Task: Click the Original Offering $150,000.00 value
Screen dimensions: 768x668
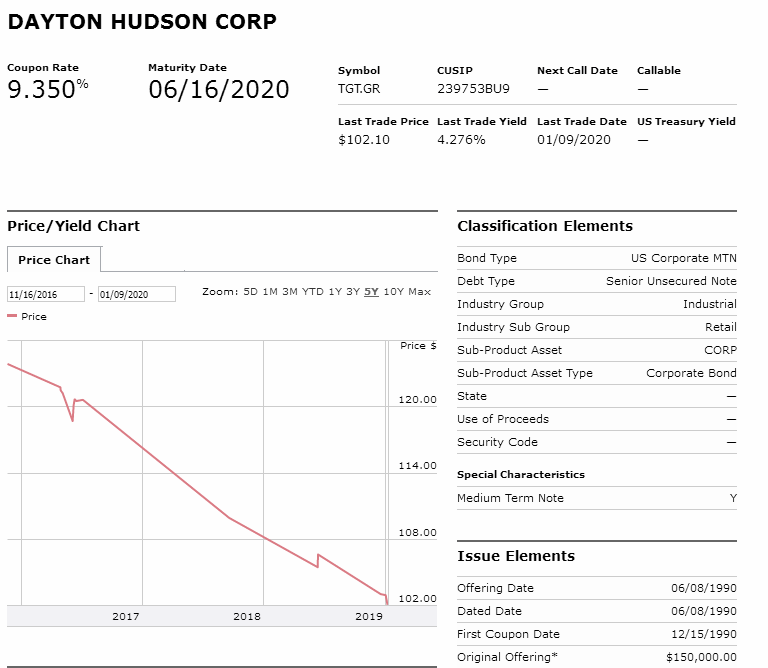Action: tap(701, 657)
